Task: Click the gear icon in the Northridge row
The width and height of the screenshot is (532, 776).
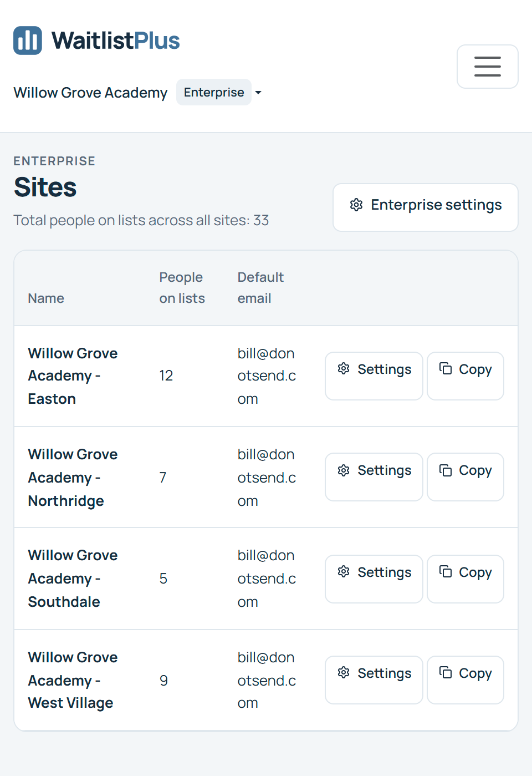Action: pos(344,470)
